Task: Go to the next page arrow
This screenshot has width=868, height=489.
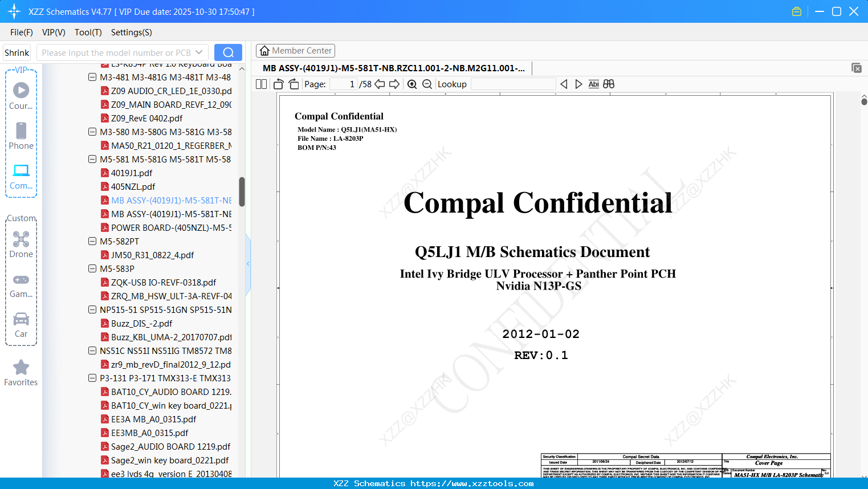Action: coord(394,84)
